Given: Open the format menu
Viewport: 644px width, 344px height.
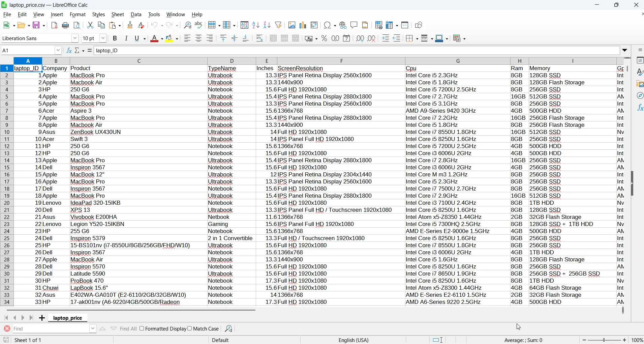Looking at the screenshot, I should pyautogui.click(x=78, y=15).
